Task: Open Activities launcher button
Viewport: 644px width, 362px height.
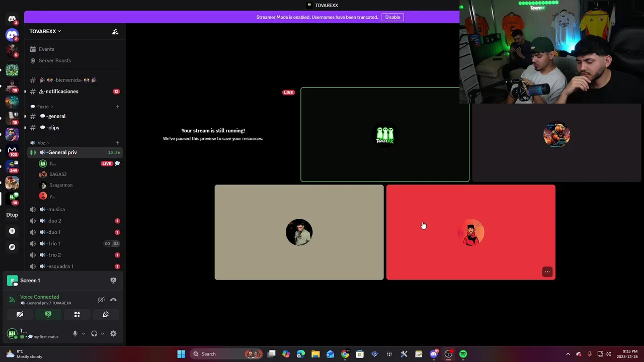Action: click(x=77, y=314)
